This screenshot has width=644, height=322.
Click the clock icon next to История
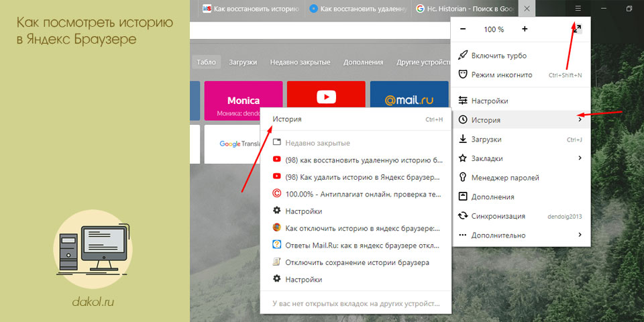tap(463, 120)
